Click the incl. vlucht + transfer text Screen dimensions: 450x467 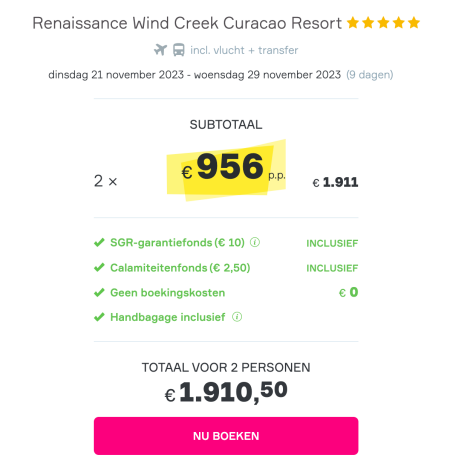(x=244, y=50)
